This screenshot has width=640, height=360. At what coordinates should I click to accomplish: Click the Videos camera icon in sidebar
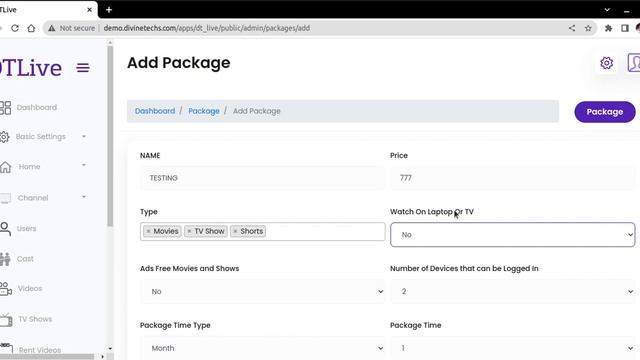(x=6, y=289)
